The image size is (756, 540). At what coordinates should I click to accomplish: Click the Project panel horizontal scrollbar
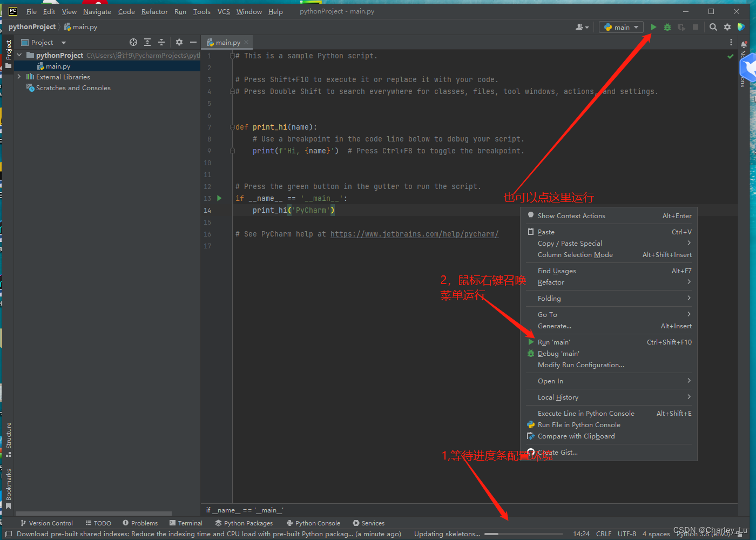tap(93, 514)
